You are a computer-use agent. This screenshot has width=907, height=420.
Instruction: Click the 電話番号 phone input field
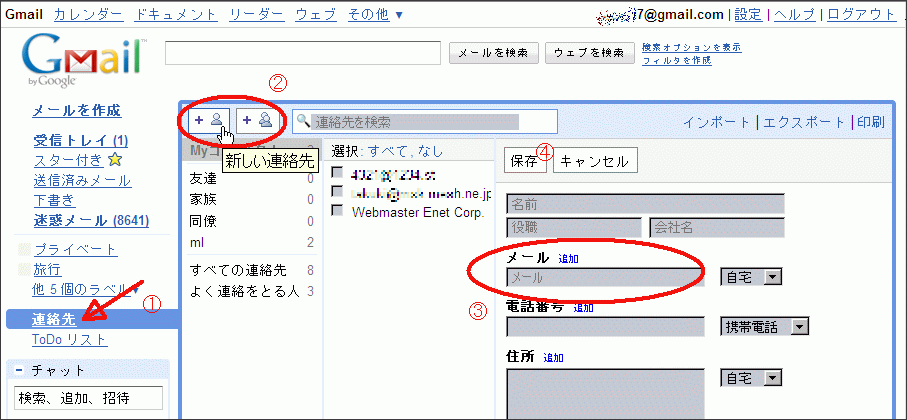[605, 327]
